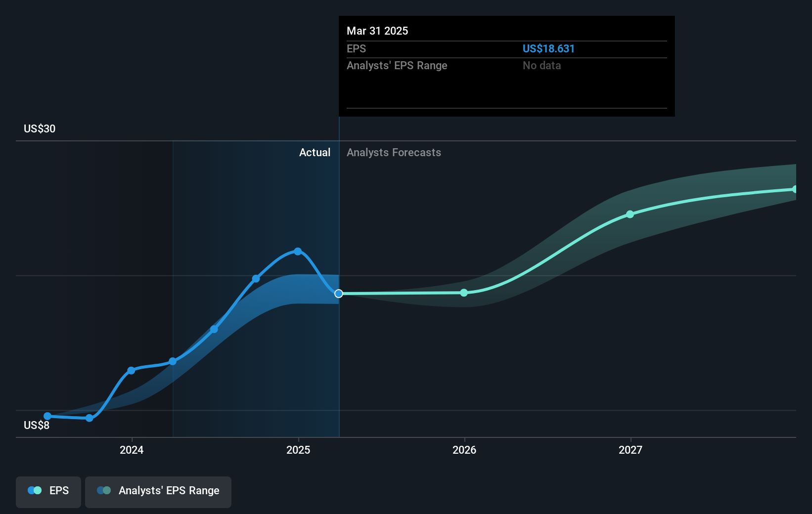Click the lowest EPS point before 2024

pyautogui.click(x=90, y=418)
